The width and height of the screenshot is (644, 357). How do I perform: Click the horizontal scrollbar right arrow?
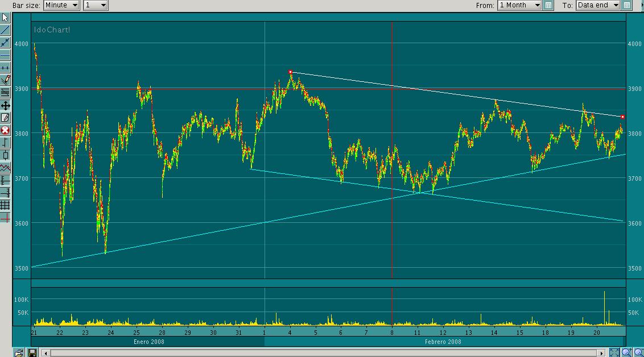point(601,353)
